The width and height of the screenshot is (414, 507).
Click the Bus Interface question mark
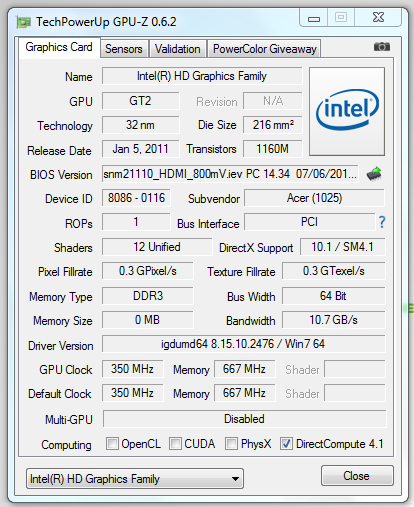point(382,222)
